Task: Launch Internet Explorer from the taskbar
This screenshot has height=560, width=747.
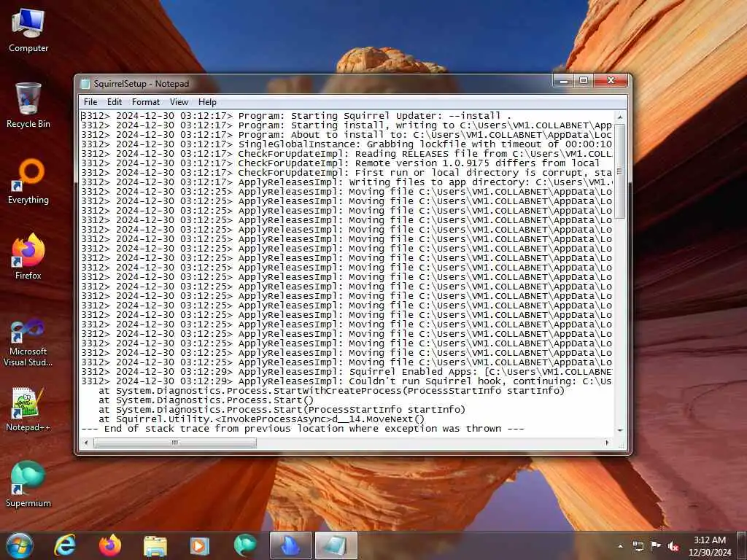Action: 65,545
